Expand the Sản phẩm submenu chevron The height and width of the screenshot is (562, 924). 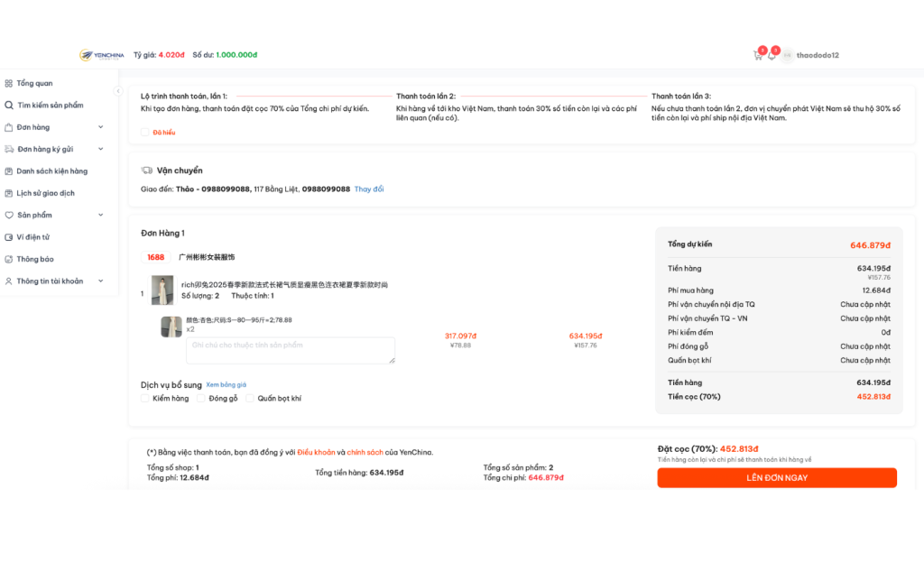click(x=100, y=216)
